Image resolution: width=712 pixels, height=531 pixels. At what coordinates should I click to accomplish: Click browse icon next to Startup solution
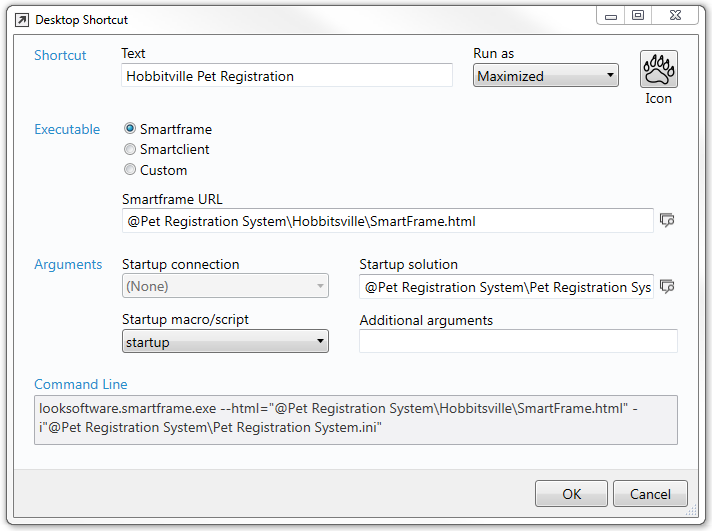(667, 287)
